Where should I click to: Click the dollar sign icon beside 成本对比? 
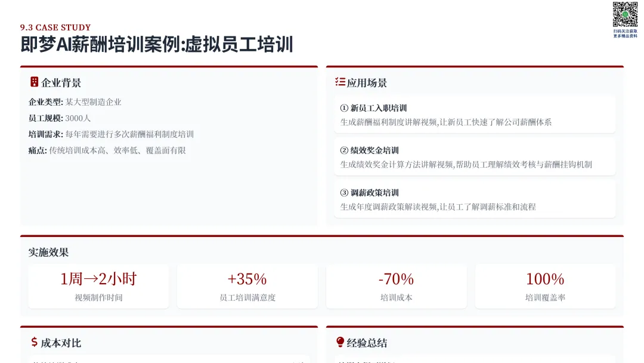pos(34,342)
